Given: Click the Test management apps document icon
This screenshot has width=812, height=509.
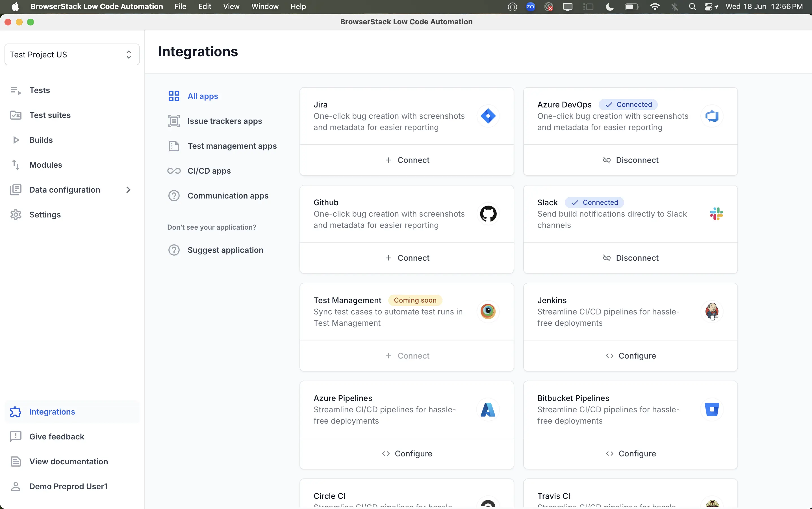Looking at the screenshot, I should pyautogui.click(x=173, y=146).
